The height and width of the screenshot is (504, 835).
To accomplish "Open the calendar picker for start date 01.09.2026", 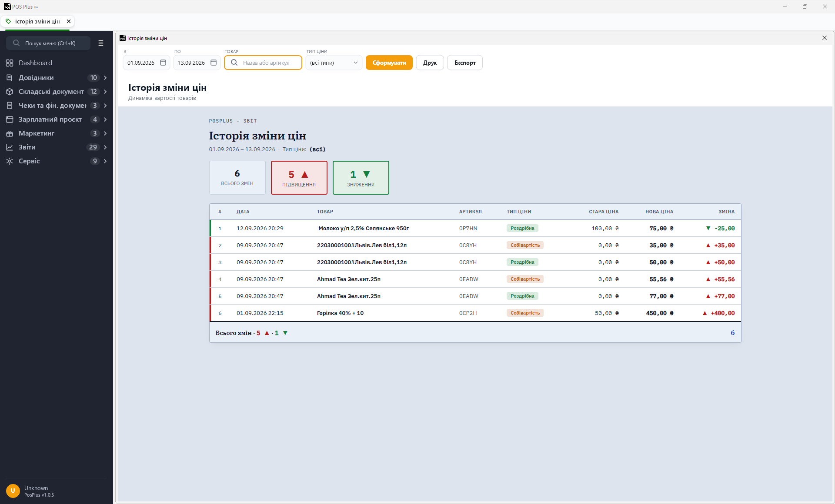I will pos(163,63).
